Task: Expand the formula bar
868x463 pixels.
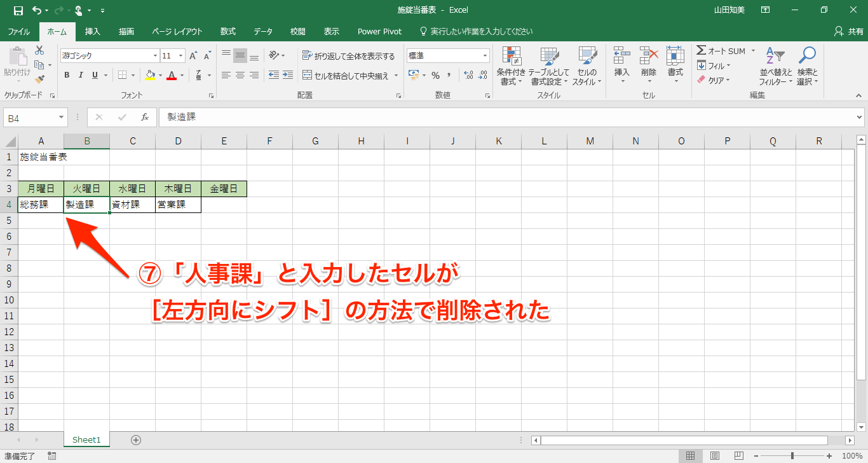Action: tap(860, 117)
